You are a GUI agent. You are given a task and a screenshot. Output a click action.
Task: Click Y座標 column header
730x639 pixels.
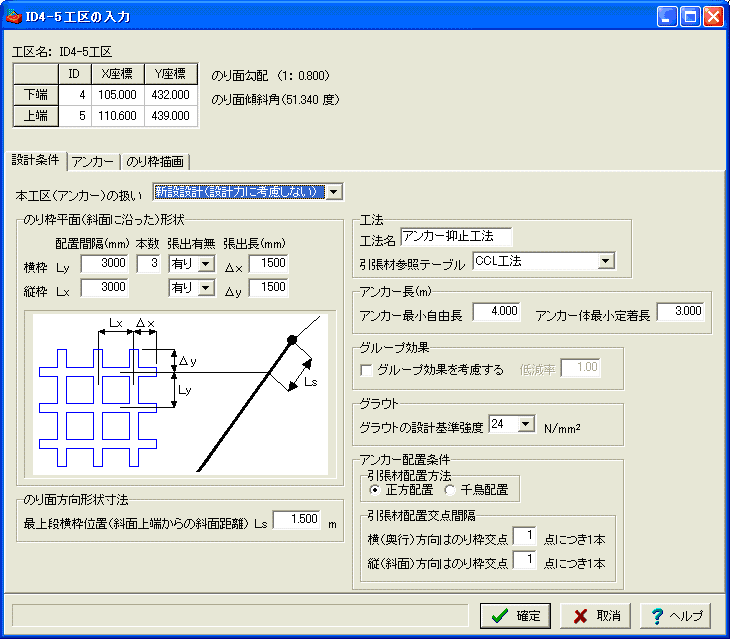point(171,74)
